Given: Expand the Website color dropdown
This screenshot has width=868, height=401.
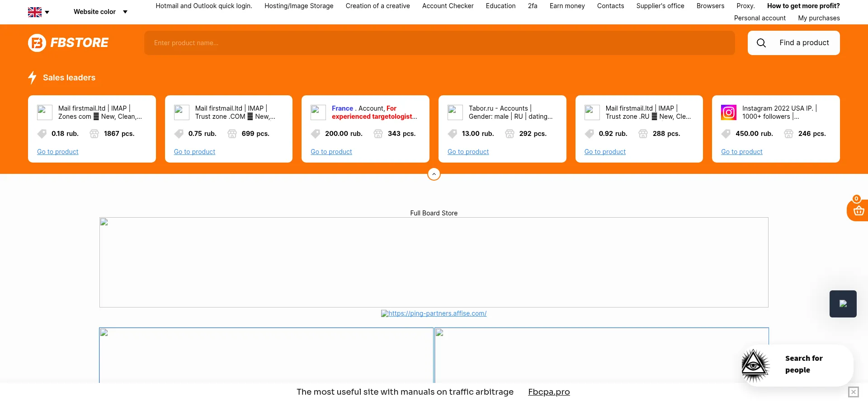Looking at the screenshot, I should point(100,12).
